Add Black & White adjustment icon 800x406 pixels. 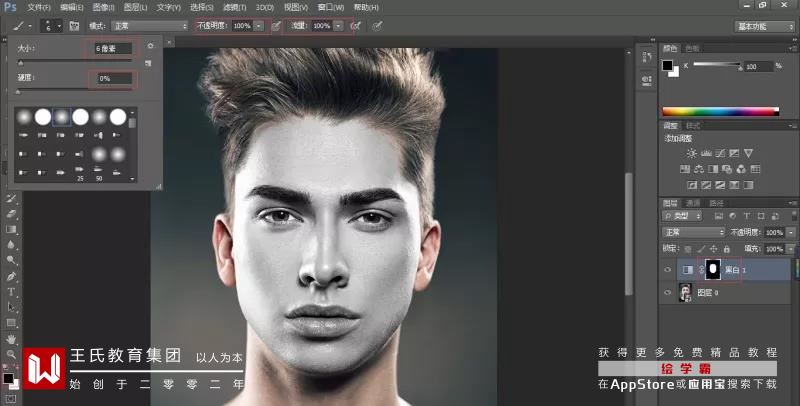[713, 169]
